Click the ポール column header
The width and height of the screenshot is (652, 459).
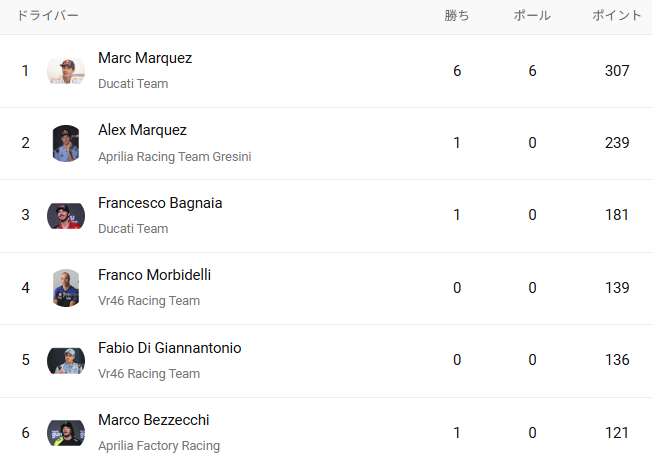click(532, 16)
